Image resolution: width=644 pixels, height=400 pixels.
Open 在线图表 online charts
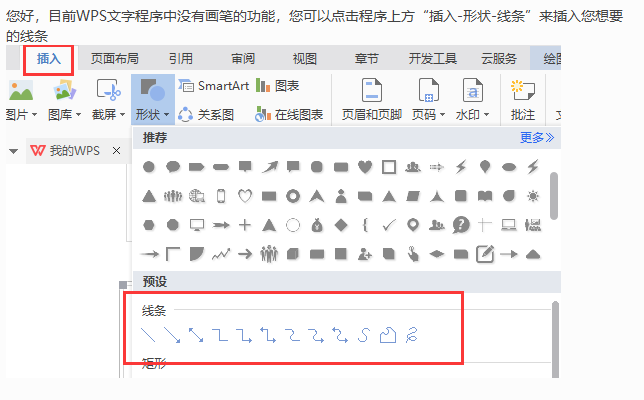click(x=289, y=115)
